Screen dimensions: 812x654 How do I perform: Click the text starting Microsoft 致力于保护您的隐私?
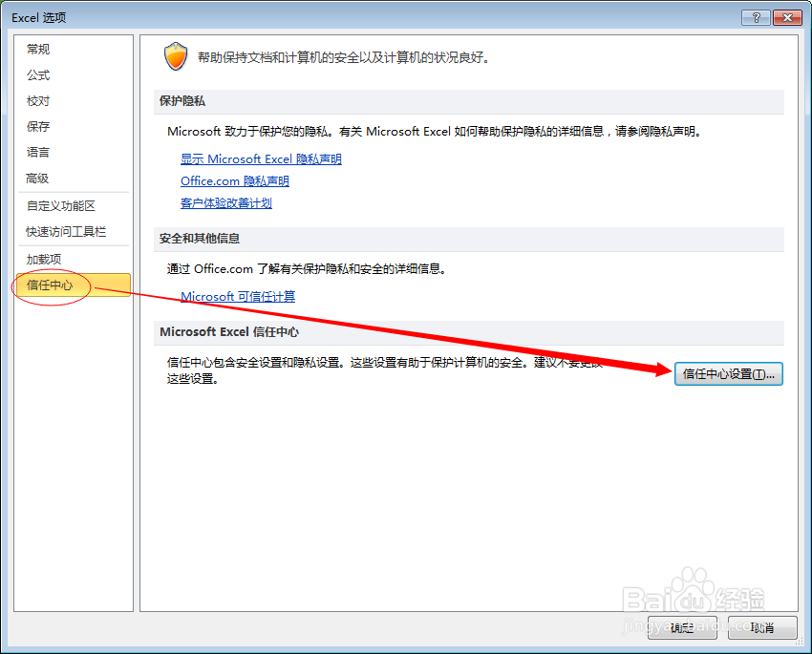tap(435, 132)
